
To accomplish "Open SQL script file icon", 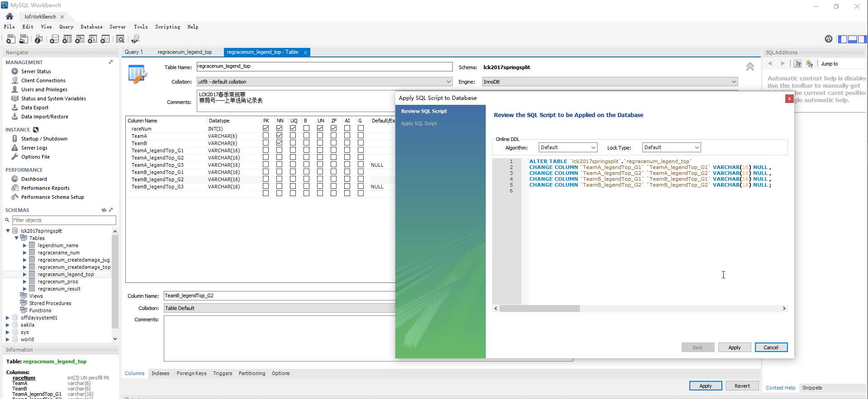I will coord(24,39).
